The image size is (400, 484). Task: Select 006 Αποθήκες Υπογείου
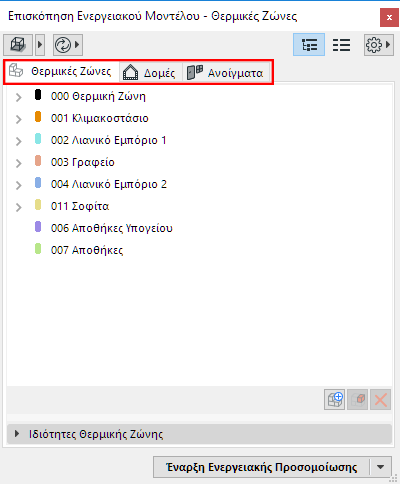point(112,228)
